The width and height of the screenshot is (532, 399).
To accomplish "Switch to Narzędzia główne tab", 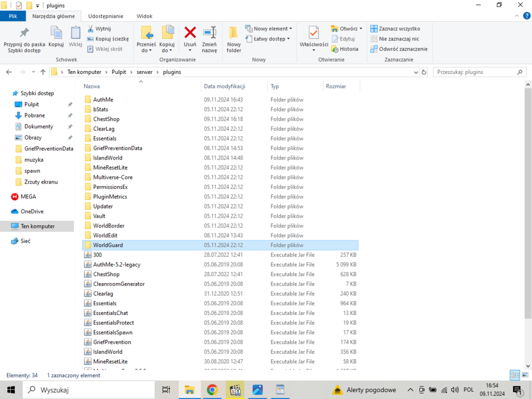I will 54,16.
